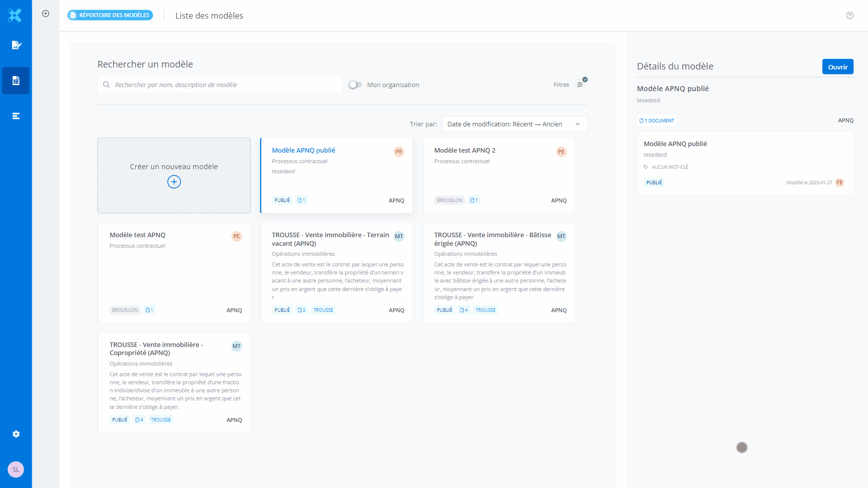This screenshot has height=488, width=868.
Task: Expand the Trier par sort dropdown
Action: 515,124
